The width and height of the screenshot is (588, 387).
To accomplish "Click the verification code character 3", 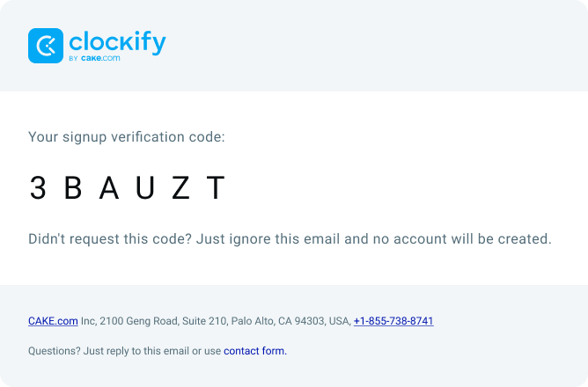I will 38,187.
